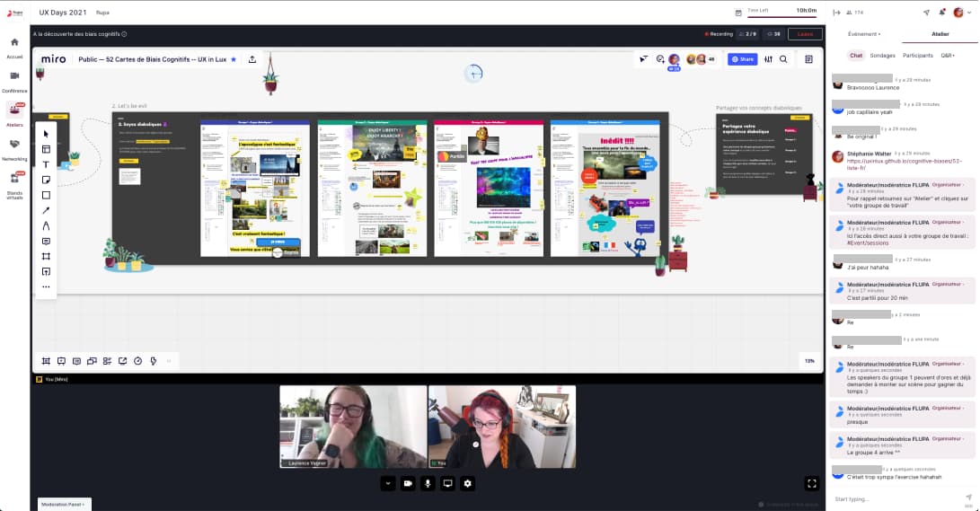
Task: Click the red Leave button
Action: tap(804, 34)
